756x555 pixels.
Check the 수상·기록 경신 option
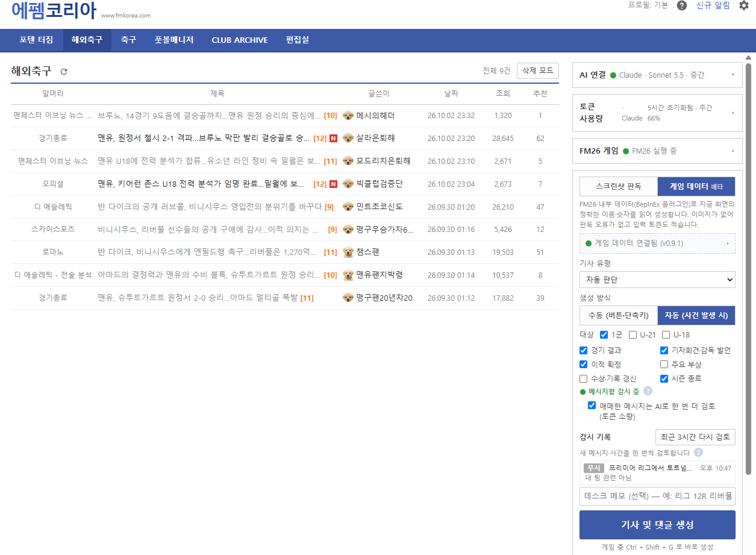point(583,379)
